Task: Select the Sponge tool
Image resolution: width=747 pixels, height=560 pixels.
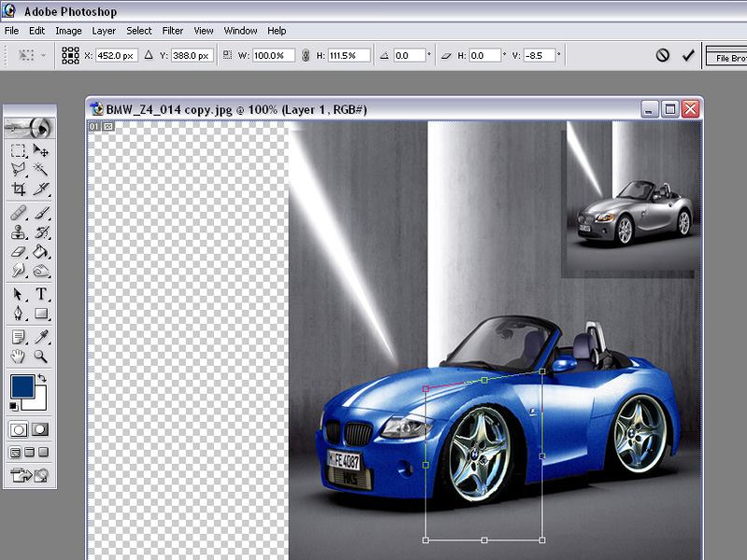Action: (41, 271)
